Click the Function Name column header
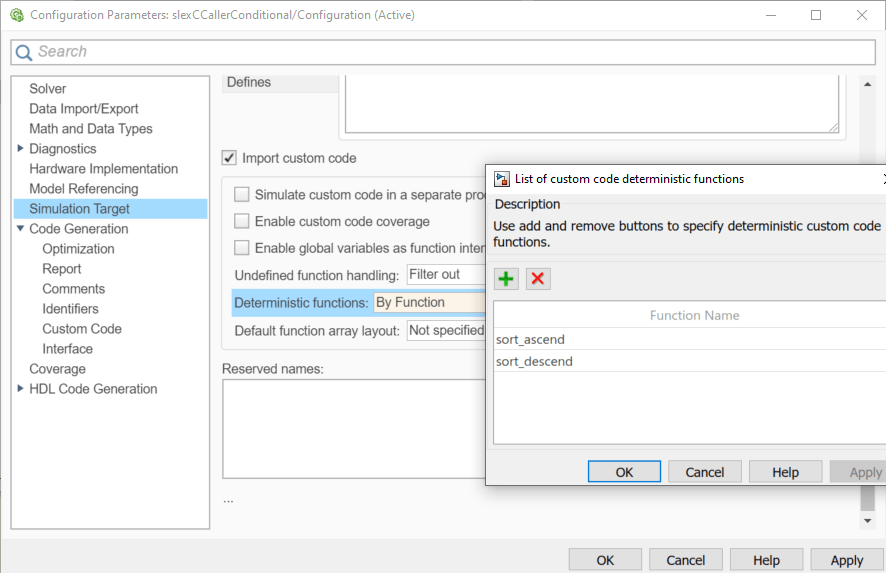 [689, 315]
